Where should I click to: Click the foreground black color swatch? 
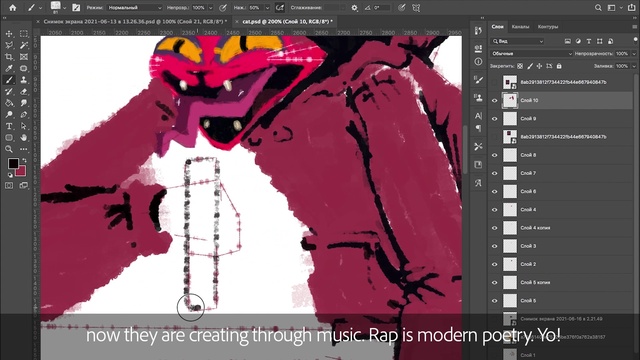click(13, 163)
